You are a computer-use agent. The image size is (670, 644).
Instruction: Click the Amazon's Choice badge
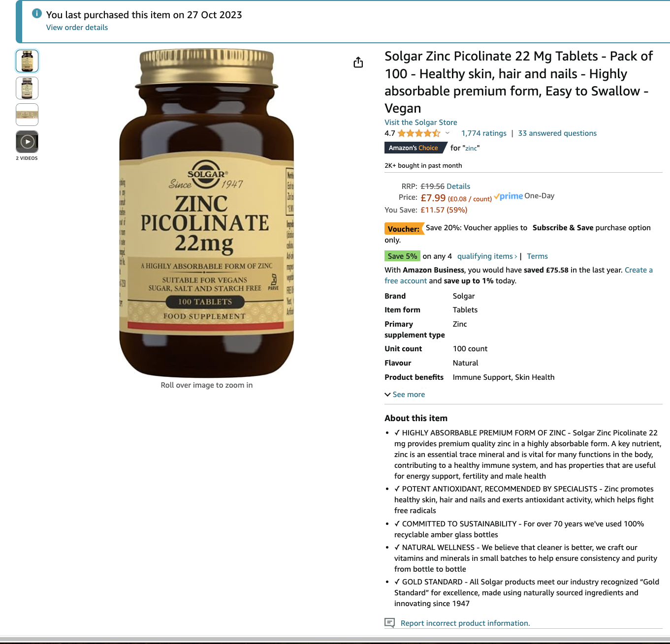point(415,148)
